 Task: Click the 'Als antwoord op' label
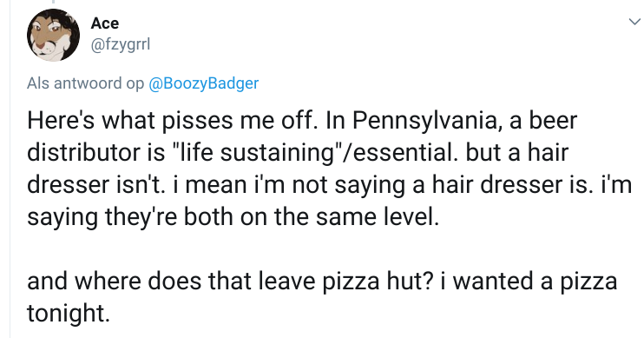point(85,83)
